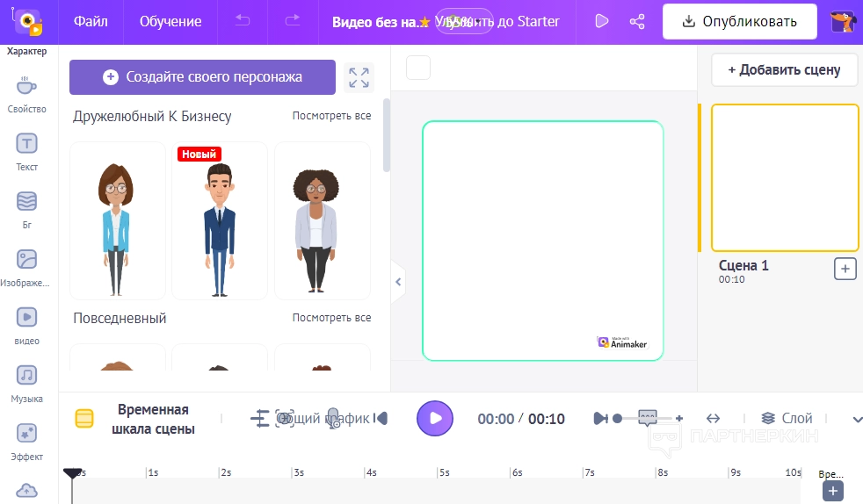
Task: Click the library panel vertical scrollbar
Action: (387, 135)
